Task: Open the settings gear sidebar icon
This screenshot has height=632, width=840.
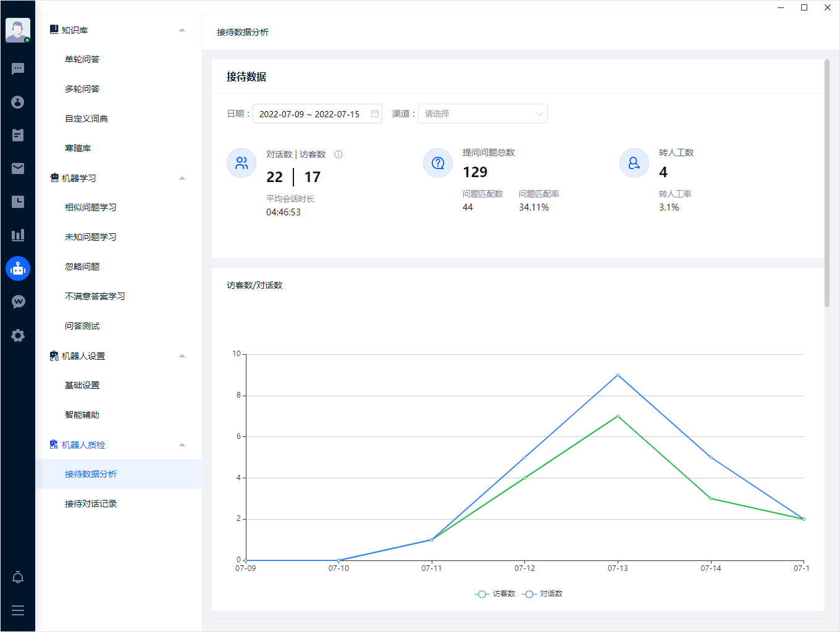Action: tap(18, 335)
